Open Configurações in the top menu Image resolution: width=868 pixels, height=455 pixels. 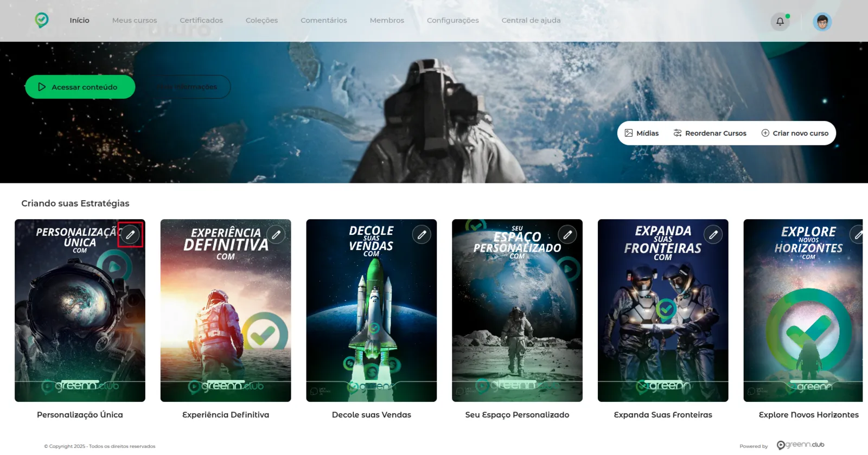coord(453,21)
